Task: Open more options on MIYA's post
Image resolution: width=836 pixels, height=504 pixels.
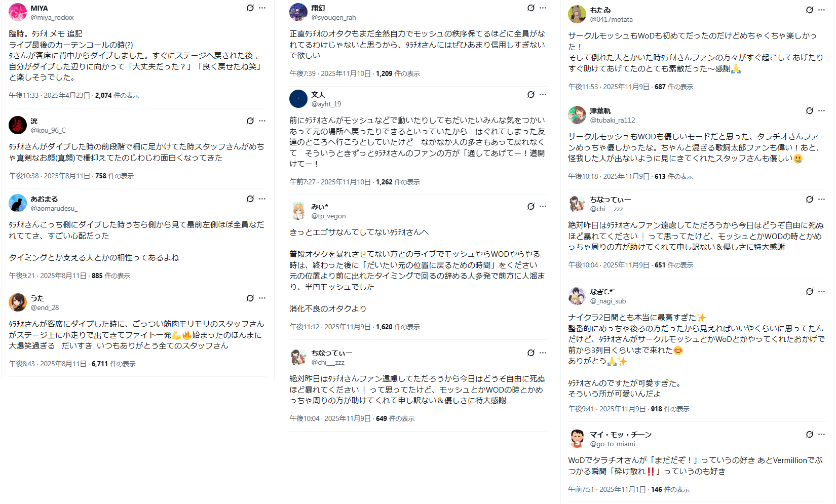Action: coord(262,8)
